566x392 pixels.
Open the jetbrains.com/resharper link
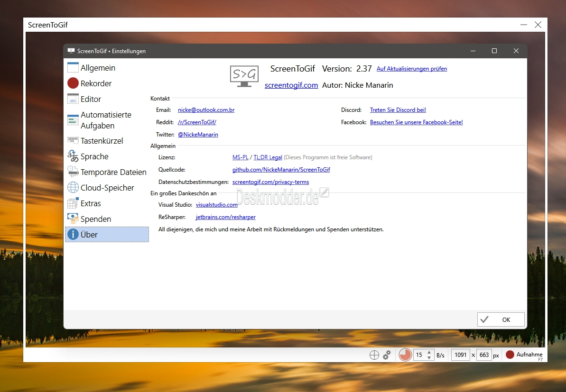pos(226,217)
